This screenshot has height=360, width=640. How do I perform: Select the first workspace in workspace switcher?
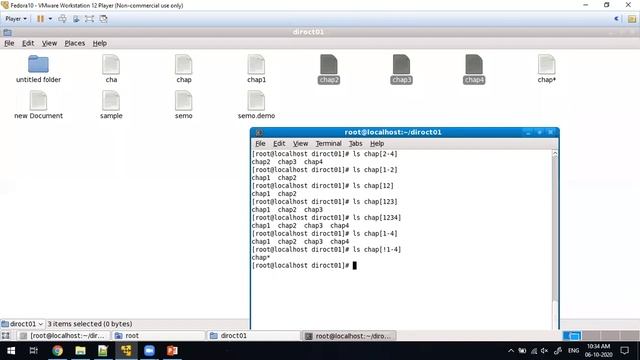coord(572,336)
